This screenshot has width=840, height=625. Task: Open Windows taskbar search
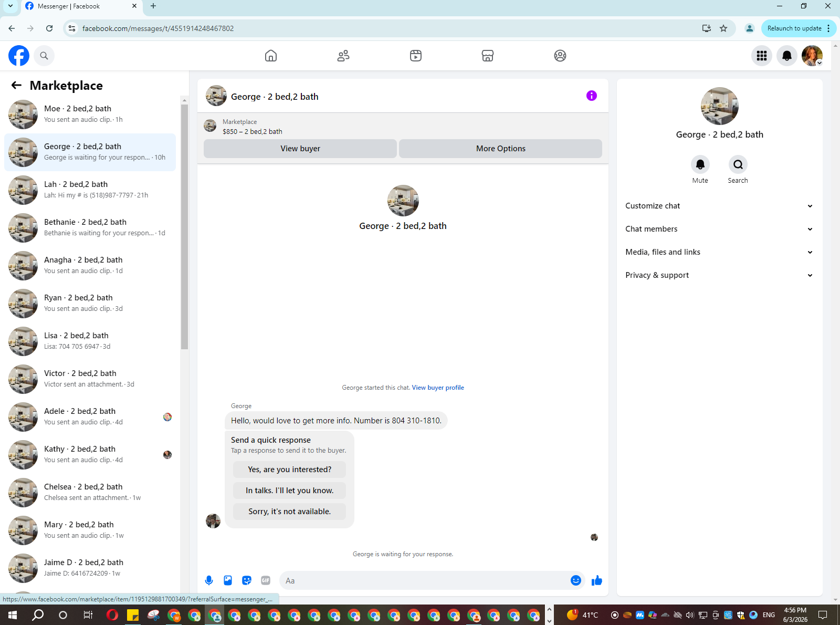[38, 615]
